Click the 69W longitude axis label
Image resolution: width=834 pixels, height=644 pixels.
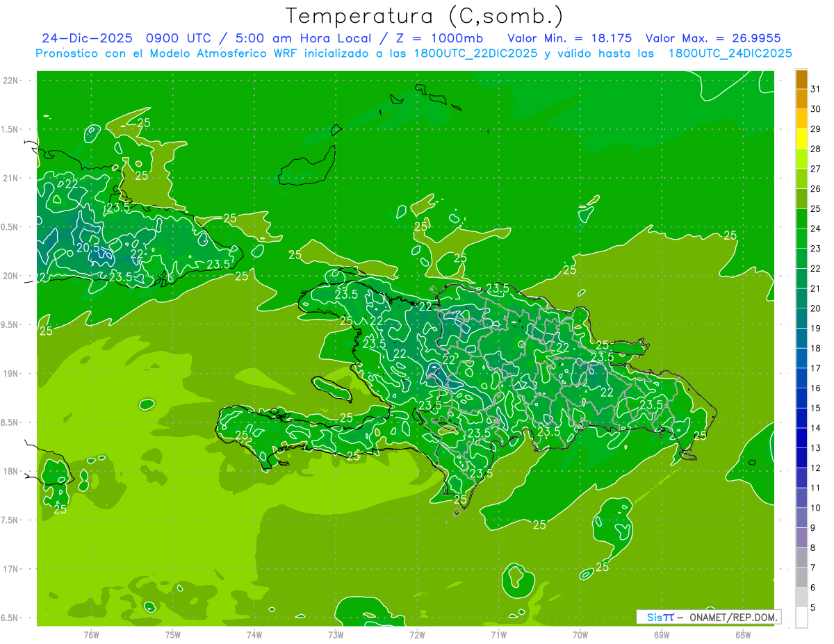pyautogui.click(x=662, y=635)
